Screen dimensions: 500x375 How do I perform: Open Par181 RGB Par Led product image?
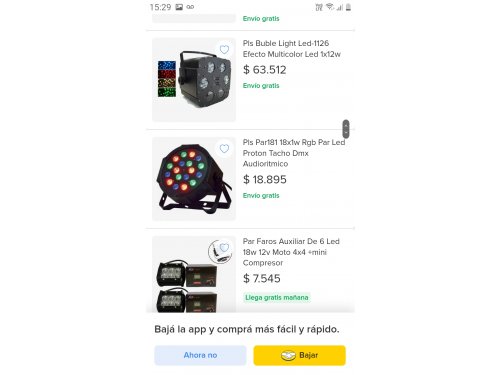(194, 179)
